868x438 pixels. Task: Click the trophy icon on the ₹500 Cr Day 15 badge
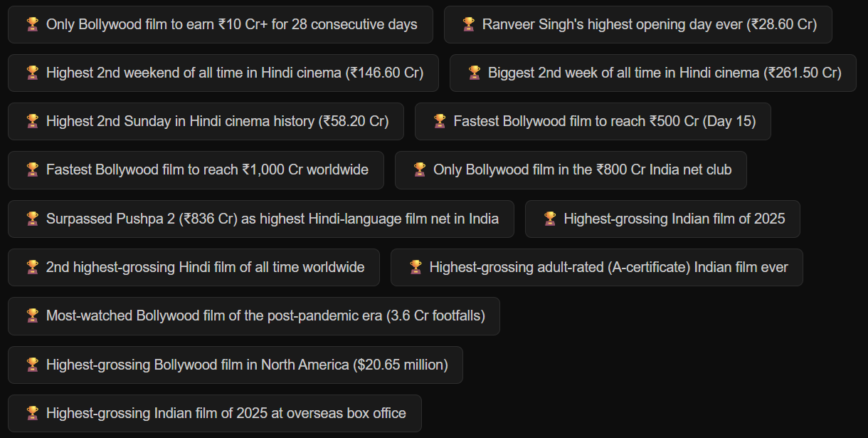coord(441,121)
